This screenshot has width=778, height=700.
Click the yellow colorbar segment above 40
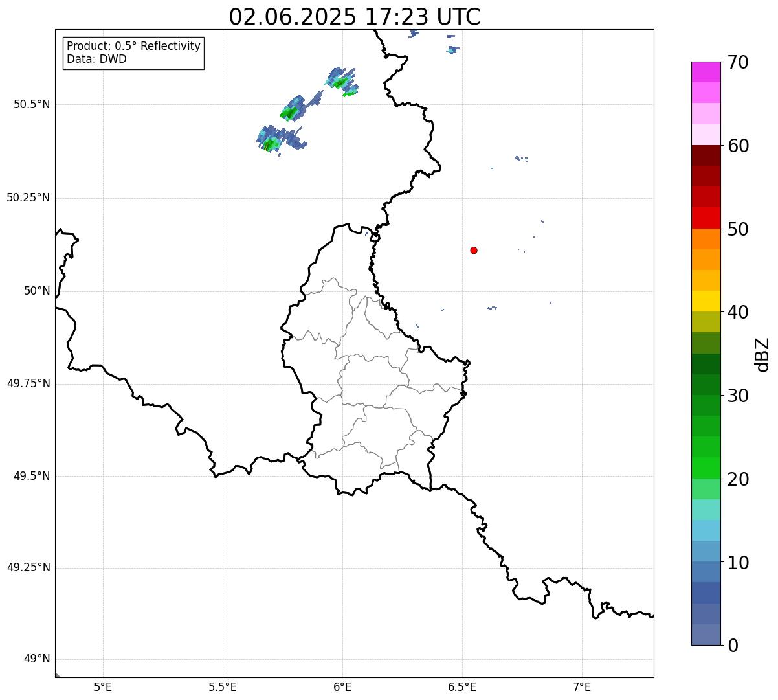[x=706, y=301]
